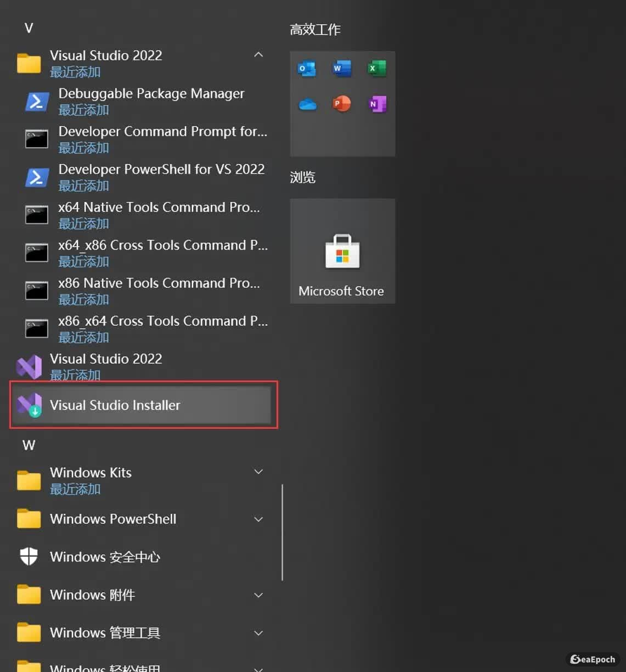Open Excel icon in tile folder
626x672 pixels.
pyautogui.click(x=377, y=69)
